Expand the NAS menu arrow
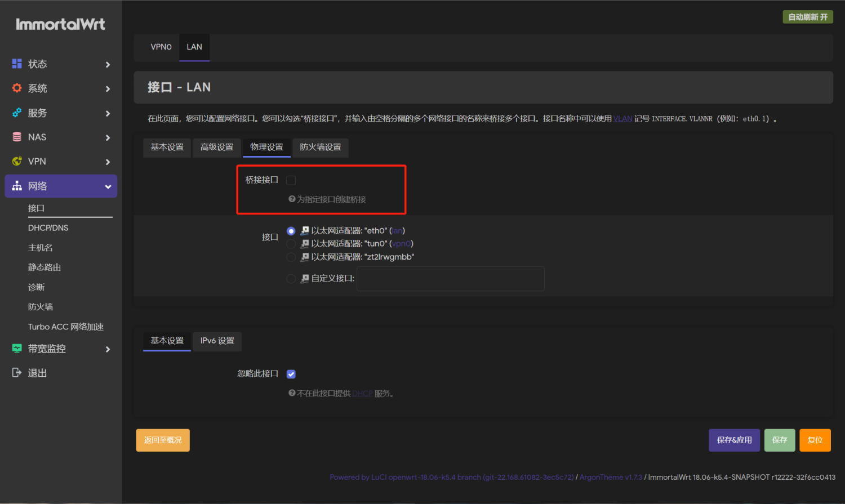The width and height of the screenshot is (845, 504). click(x=108, y=138)
